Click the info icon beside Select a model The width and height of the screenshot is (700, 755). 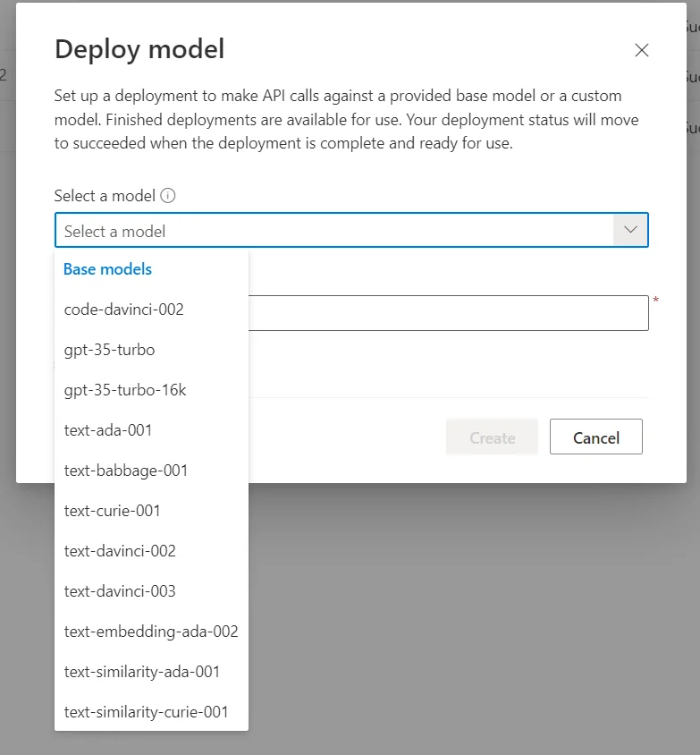(169, 195)
